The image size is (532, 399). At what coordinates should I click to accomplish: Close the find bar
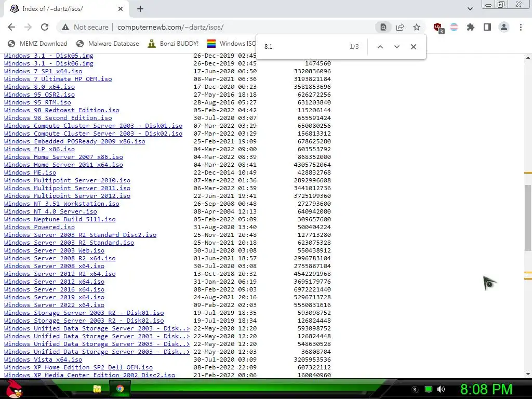pyautogui.click(x=413, y=47)
